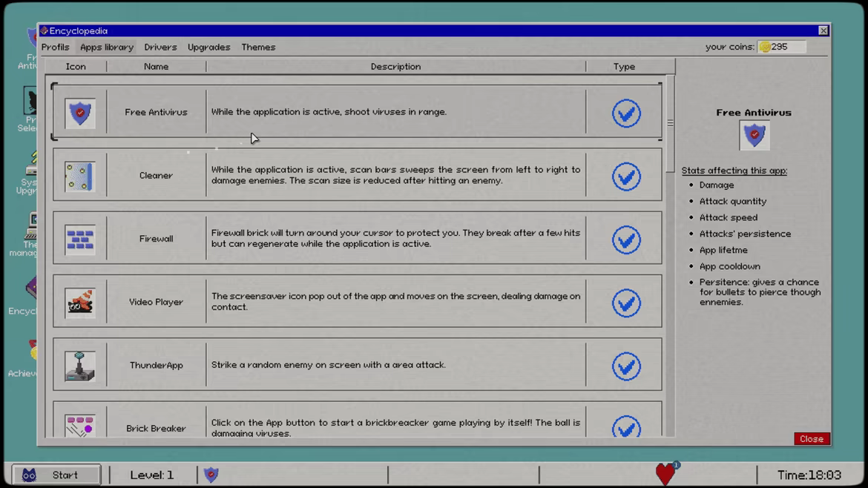
Task: Click the coin icon beside your coins
Action: (x=765, y=47)
